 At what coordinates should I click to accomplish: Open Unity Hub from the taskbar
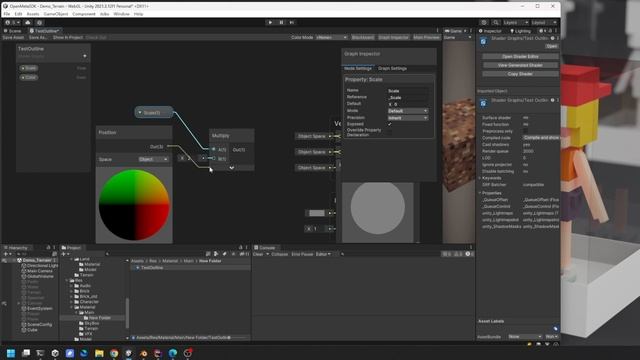coord(55,353)
